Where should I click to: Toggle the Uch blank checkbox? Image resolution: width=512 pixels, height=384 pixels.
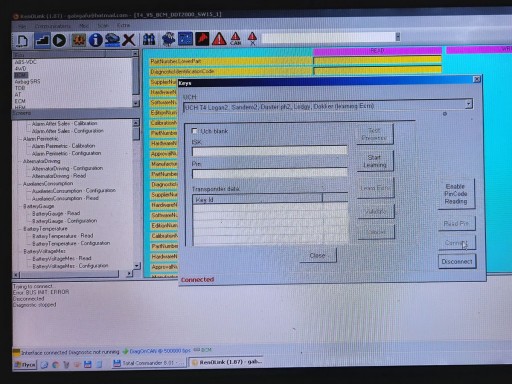click(x=194, y=131)
